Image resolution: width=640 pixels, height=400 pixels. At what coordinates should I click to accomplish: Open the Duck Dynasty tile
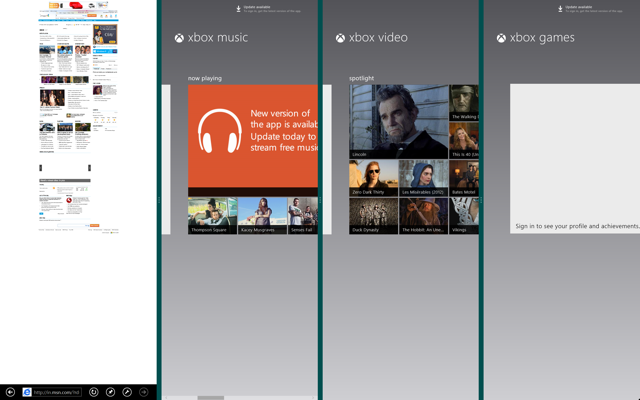(x=373, y=216)
